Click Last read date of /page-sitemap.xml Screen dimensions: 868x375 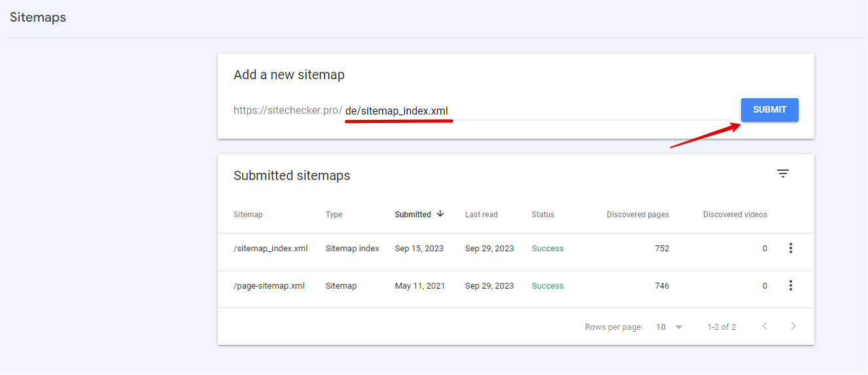pyautogui.click(x=489, y=286)
